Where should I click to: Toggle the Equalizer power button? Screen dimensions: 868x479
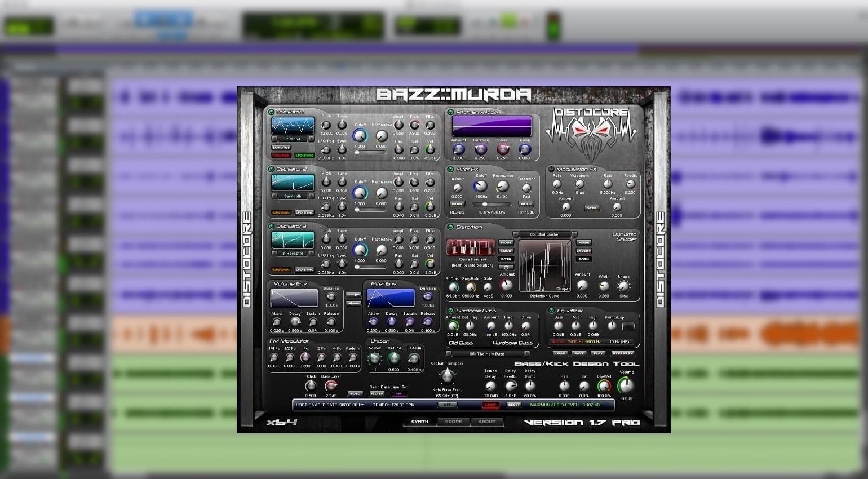coord(551,311)
